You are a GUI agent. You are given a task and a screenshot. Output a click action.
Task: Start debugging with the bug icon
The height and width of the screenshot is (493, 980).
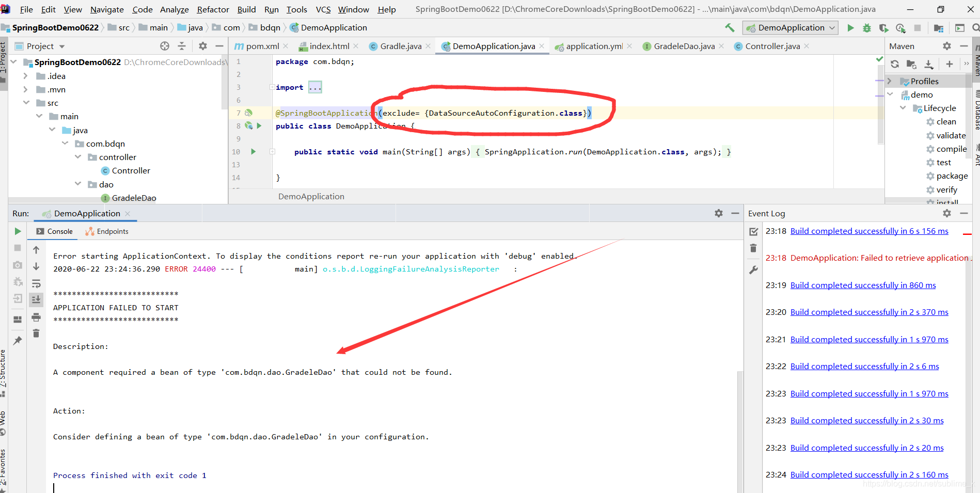[x=867, y=28]
